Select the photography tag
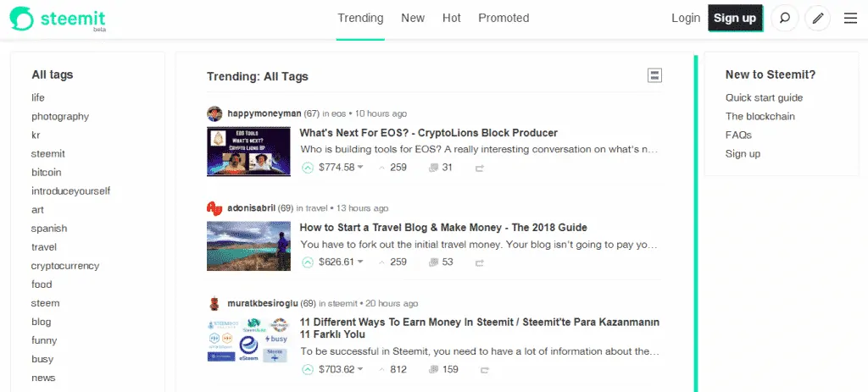Screen dimensions: 868x392 [60, 116]
